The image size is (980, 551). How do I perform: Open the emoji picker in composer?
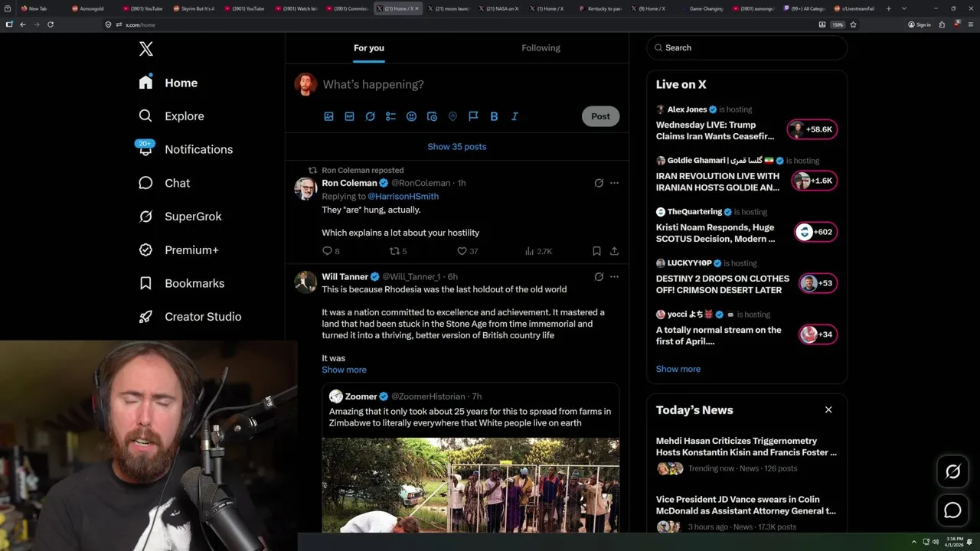tap(411, 116)
